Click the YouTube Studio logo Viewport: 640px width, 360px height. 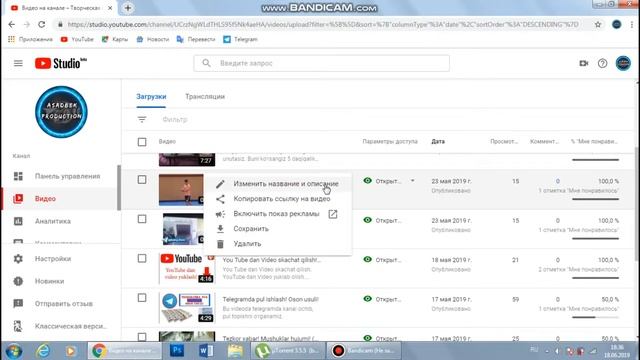point(61,63)
